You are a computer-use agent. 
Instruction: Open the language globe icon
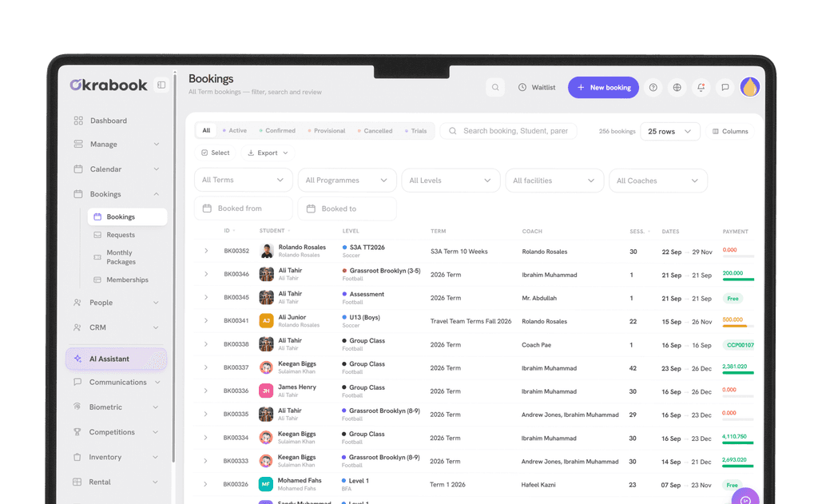click(x=677, y=88)
